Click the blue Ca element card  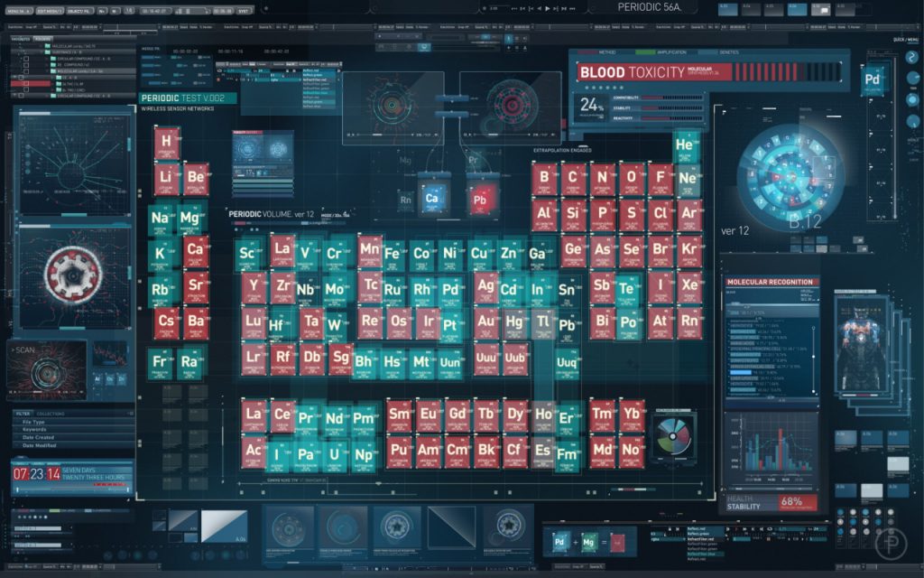(x=433, y=198)
